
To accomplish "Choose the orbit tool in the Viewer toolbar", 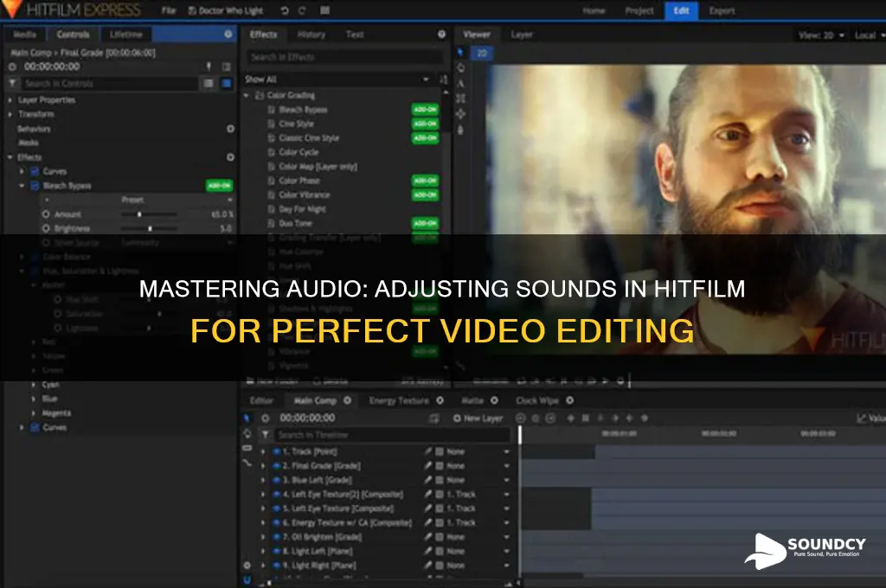I will pyautogui.click(x=460, y=114).
